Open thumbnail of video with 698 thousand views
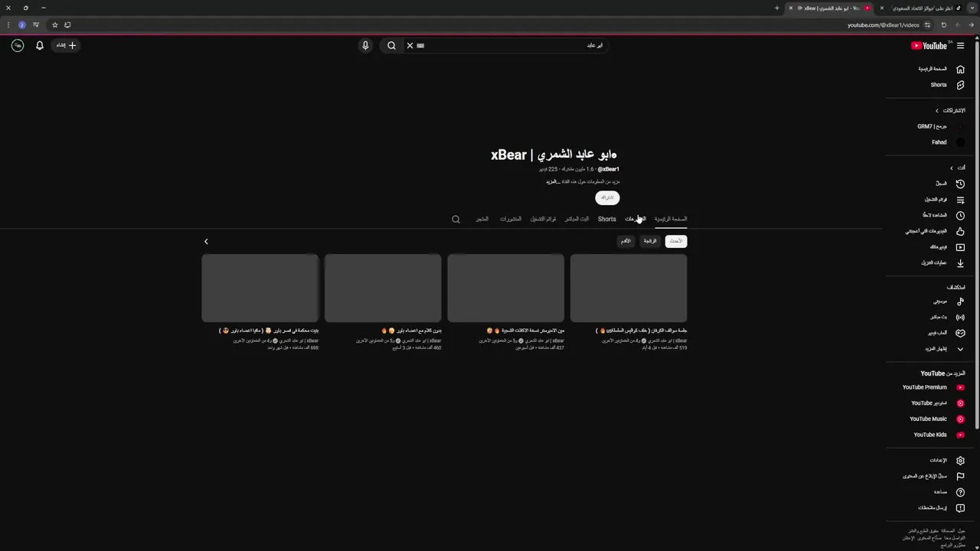Screen dimensions: 980x551 click(260, 289)
